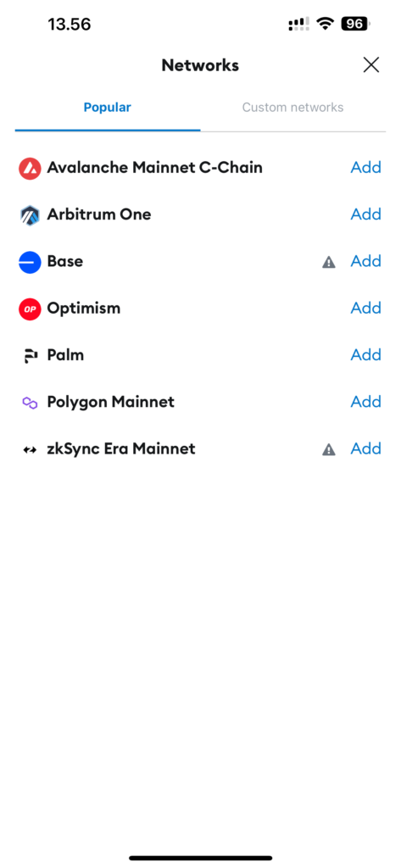Tap the purple Polygon logo icon
Image resolution: width=401 pixels, height=868 pixels.
click(x=30, y=403)
